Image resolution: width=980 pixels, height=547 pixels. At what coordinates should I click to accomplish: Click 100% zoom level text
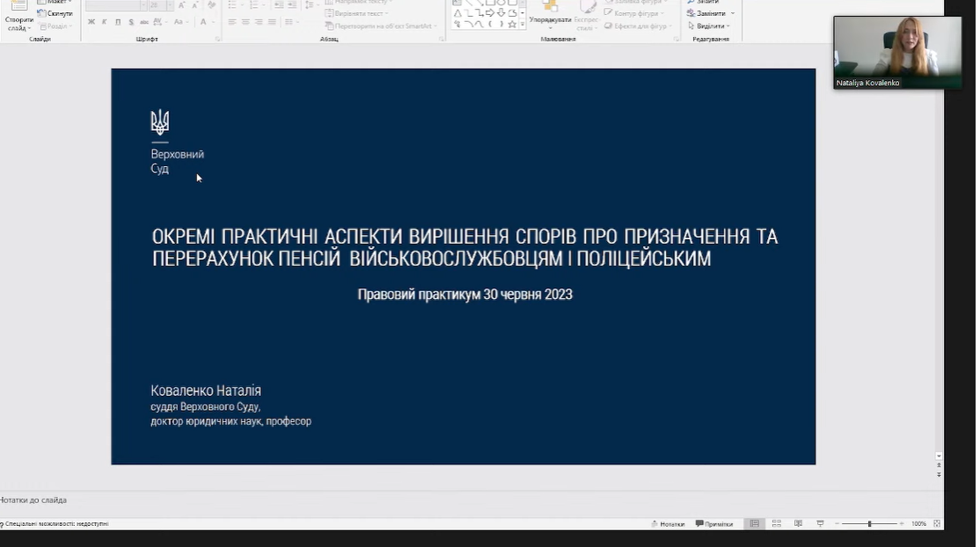(x=918, y=523)
